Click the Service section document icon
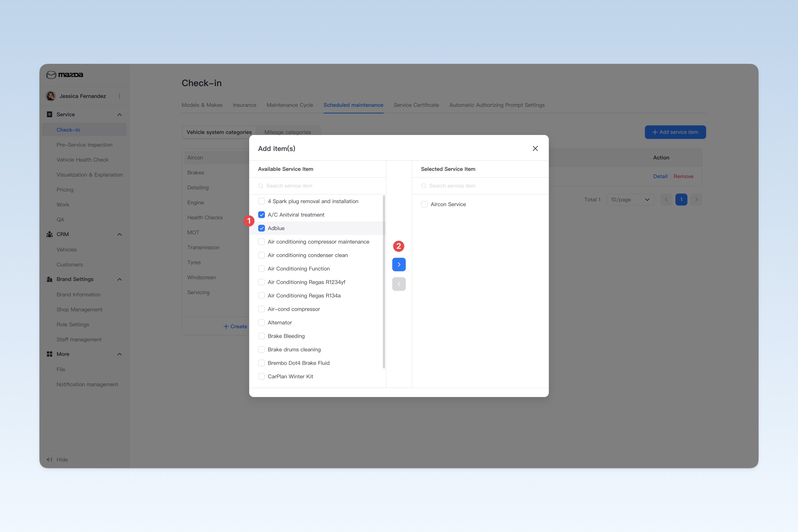The width and height of the screenshot is (798, 532). click(49, 114)
